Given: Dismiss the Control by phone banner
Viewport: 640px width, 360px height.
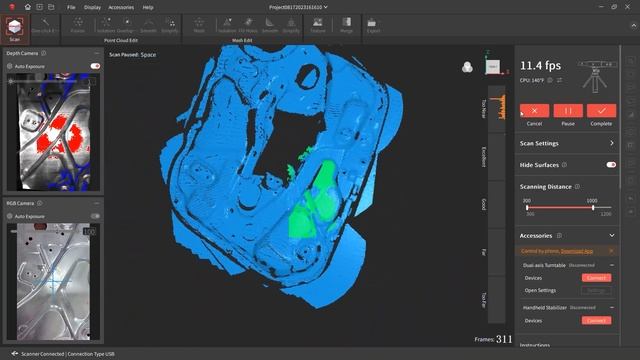Looking at the screenshot, I should coord(611,251).
